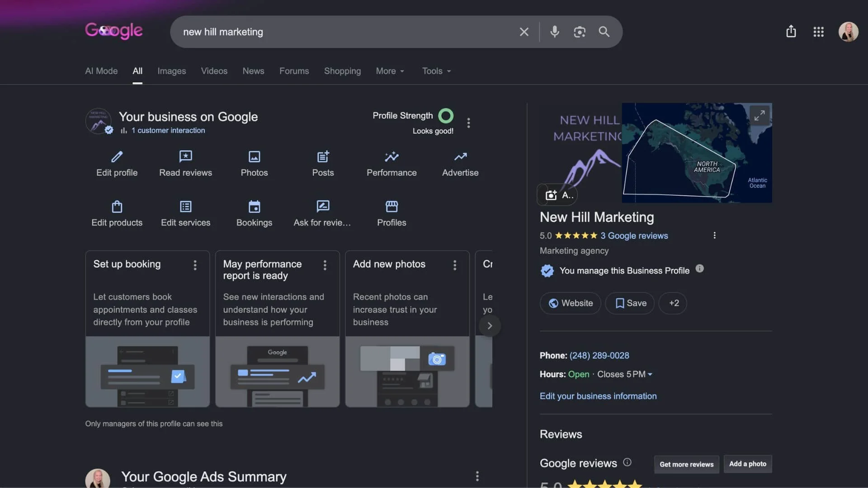This screenshot has width=868, height=488.
Task: Open Profiles storefront icon
Action: [392, 207]
